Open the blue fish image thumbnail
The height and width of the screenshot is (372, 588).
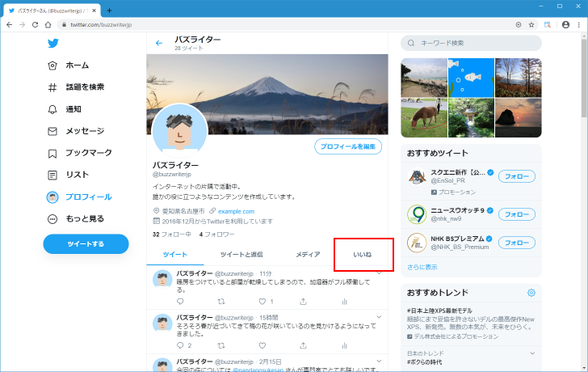(471, 78)
